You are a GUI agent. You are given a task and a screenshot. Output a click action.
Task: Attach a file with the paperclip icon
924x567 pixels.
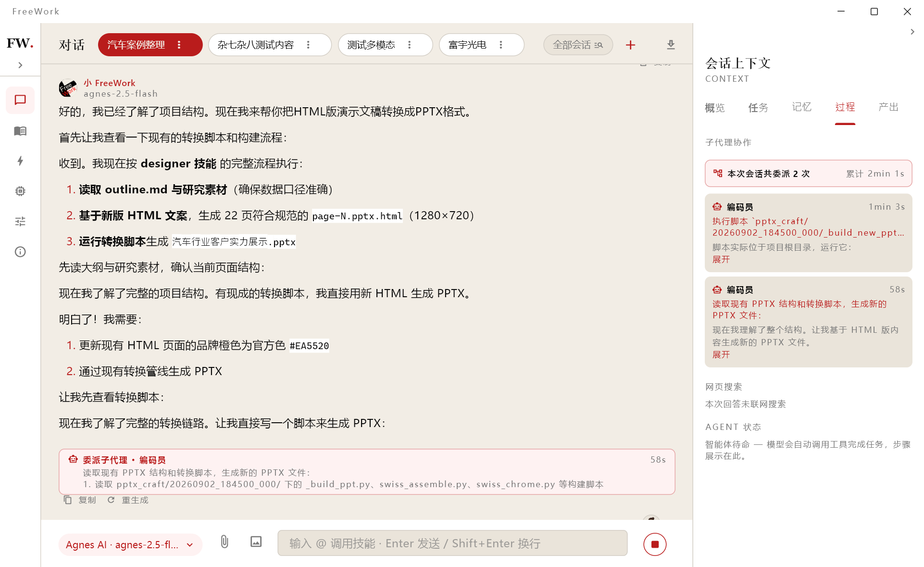click(225, 542)
